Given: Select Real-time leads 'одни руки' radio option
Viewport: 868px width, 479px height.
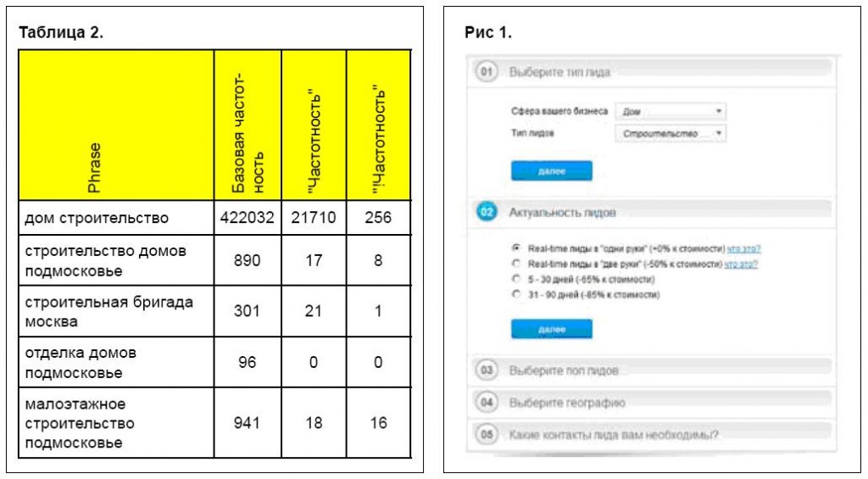Looking at the screenshot, I should pyautogui.click(x=516, y=248).
